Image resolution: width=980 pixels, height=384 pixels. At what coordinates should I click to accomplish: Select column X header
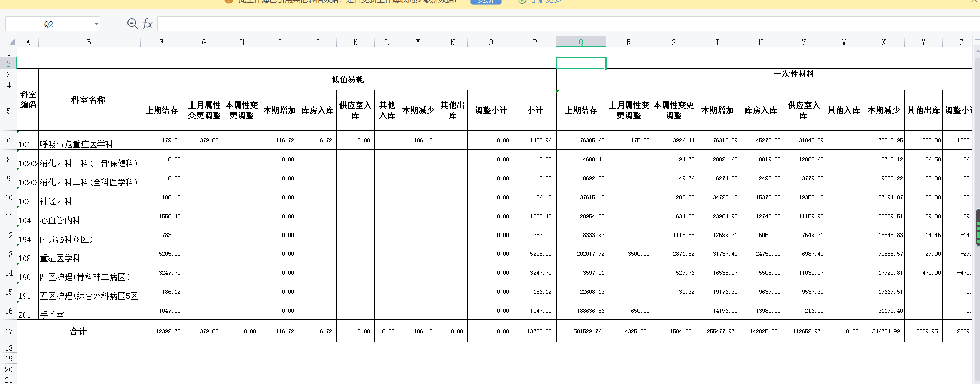(883, 42)
